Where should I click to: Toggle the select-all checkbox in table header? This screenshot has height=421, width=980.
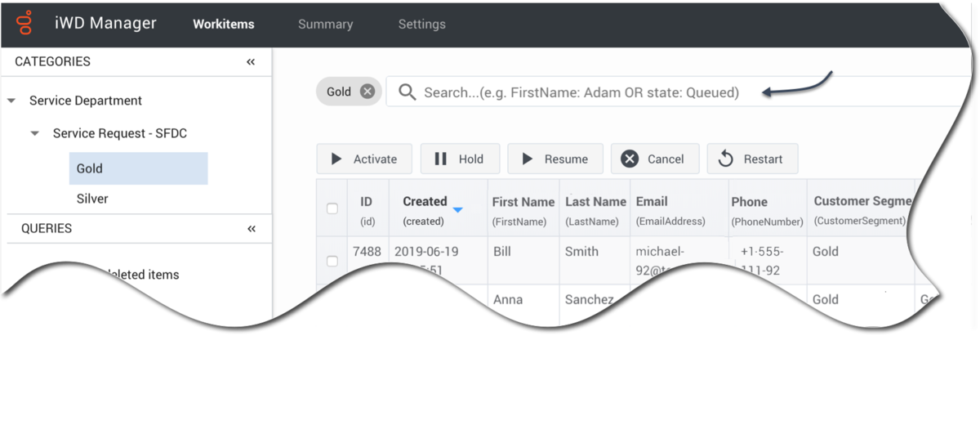click(332, 208)
